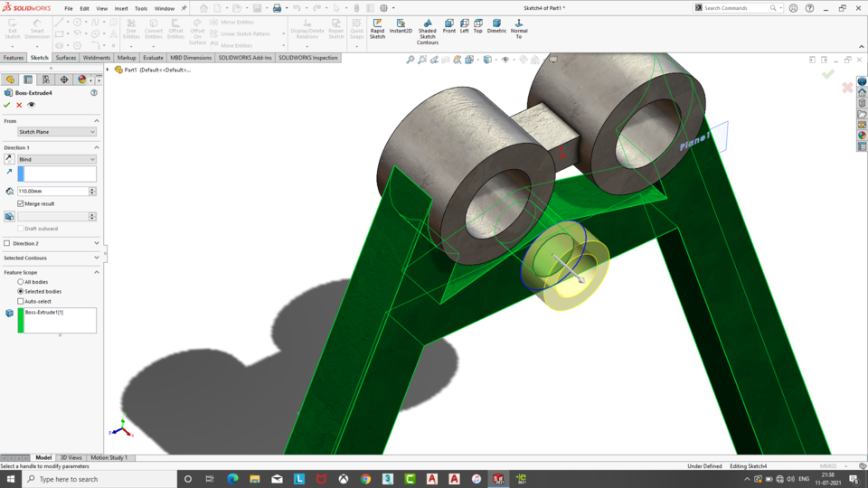Open the Options gear icon
The image size is (868, 488).
coord(383,8)
